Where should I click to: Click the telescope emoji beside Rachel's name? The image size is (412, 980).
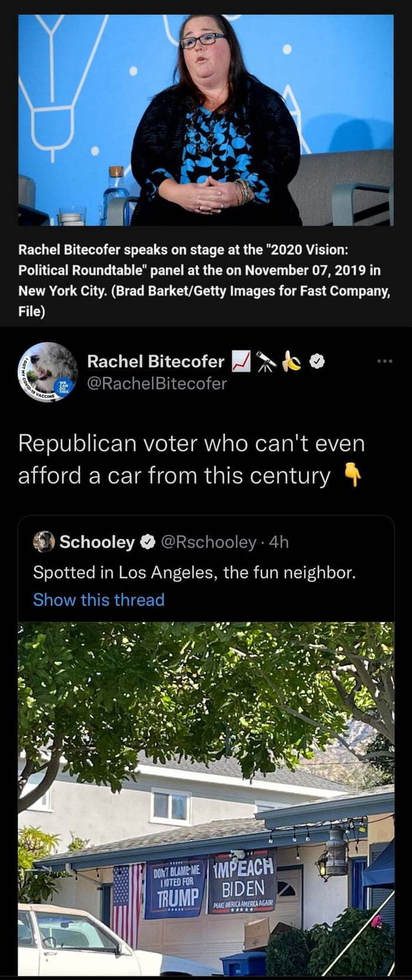[x=264, y=361]
